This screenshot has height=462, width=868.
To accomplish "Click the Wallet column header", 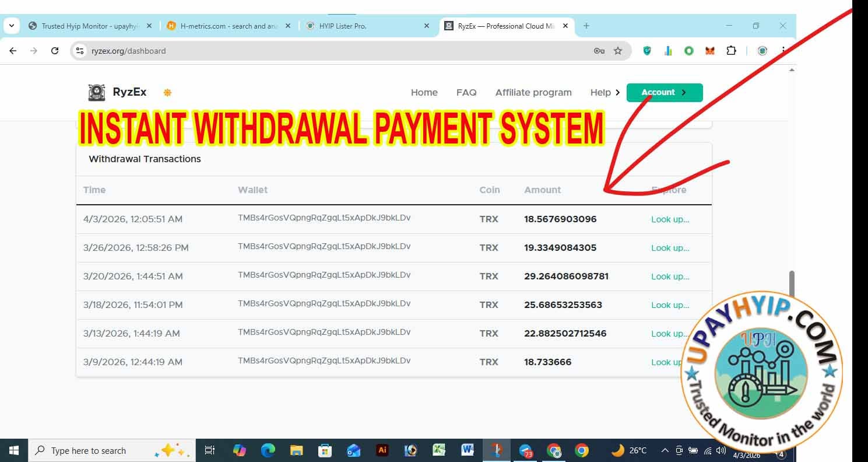I will (252, 190).
